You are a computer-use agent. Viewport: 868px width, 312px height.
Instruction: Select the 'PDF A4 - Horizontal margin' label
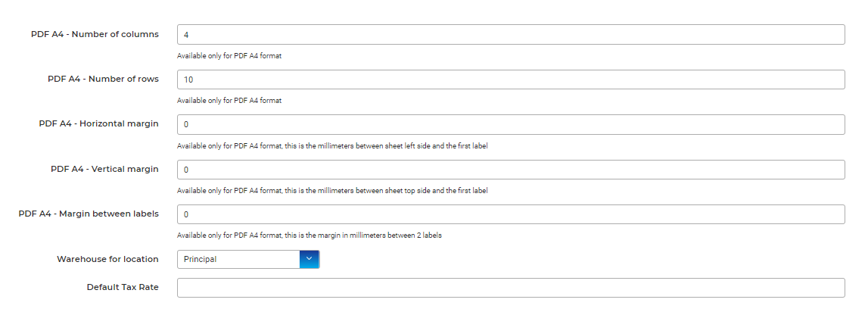(x=98, y=123)
